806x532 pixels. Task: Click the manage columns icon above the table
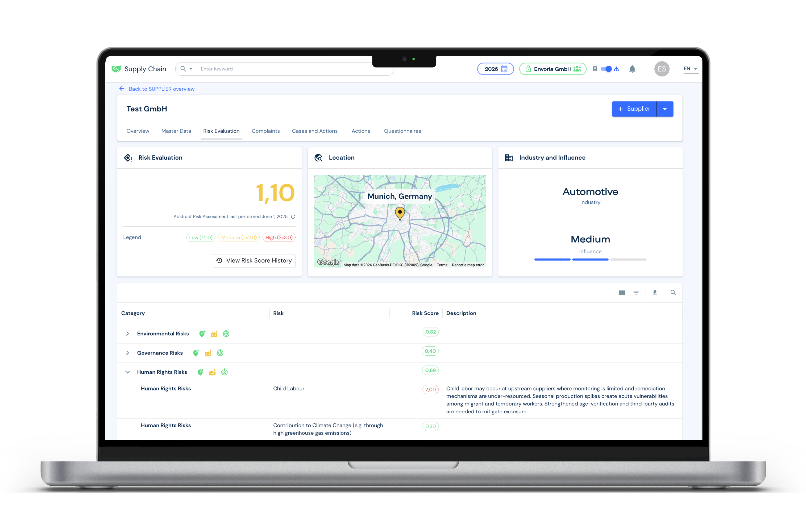pos(622,292)
